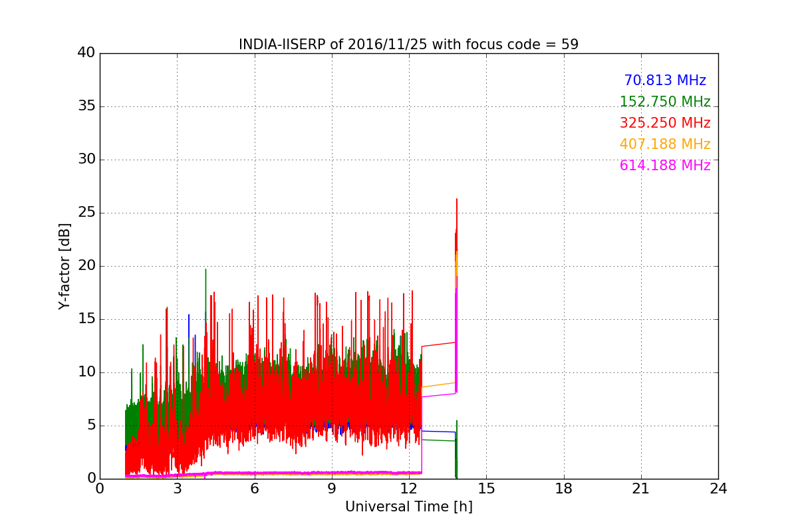Click the Y-factor [dB] axis label
This screenshot has height=532, width=798.
coord(65,266)
